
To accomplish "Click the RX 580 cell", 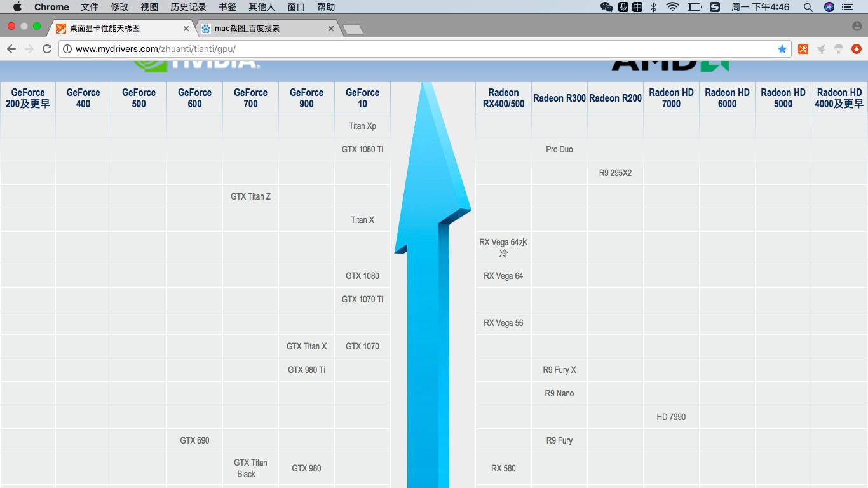I will click(x=503, y=468).
